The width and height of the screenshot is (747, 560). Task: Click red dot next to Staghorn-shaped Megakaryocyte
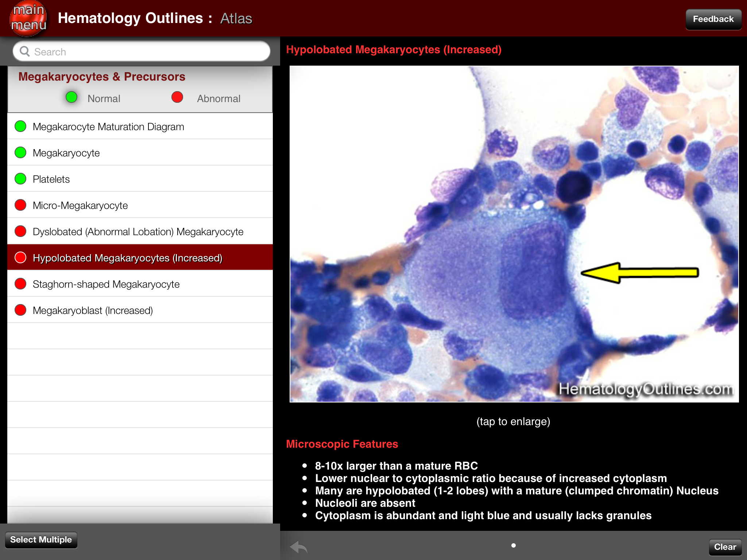point(20,284)
